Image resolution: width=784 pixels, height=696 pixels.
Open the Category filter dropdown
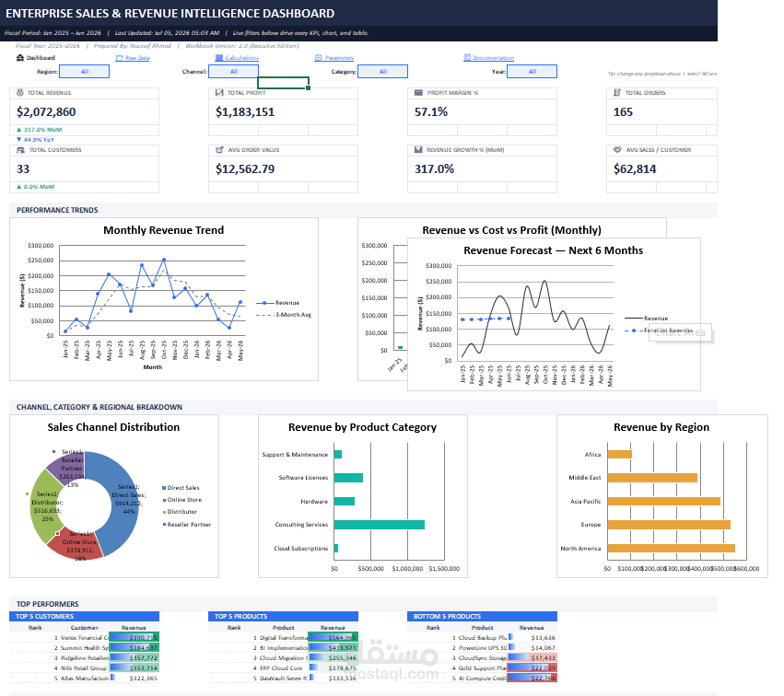pyautogui.click(x=382, y=72)
